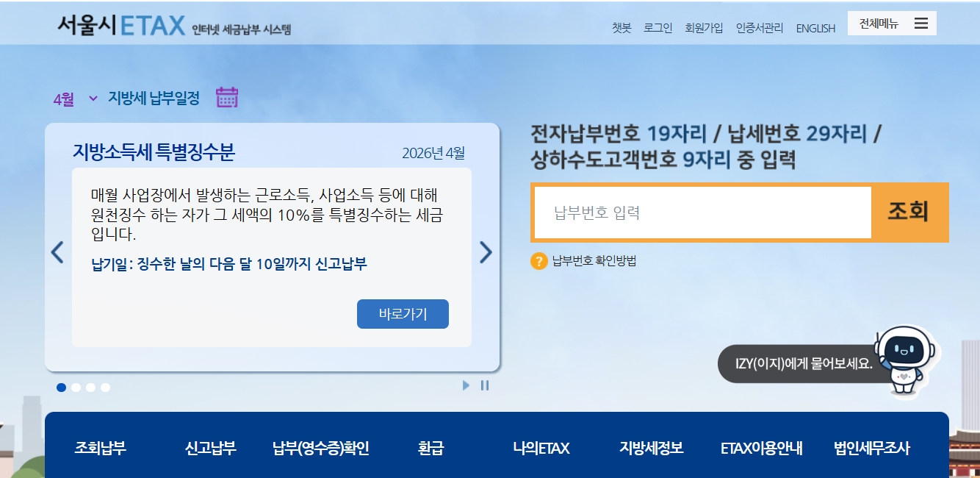This screenshot has height=478, width=980.
Task: Click the 납기일 due date line
Action: tap(229, 264)
